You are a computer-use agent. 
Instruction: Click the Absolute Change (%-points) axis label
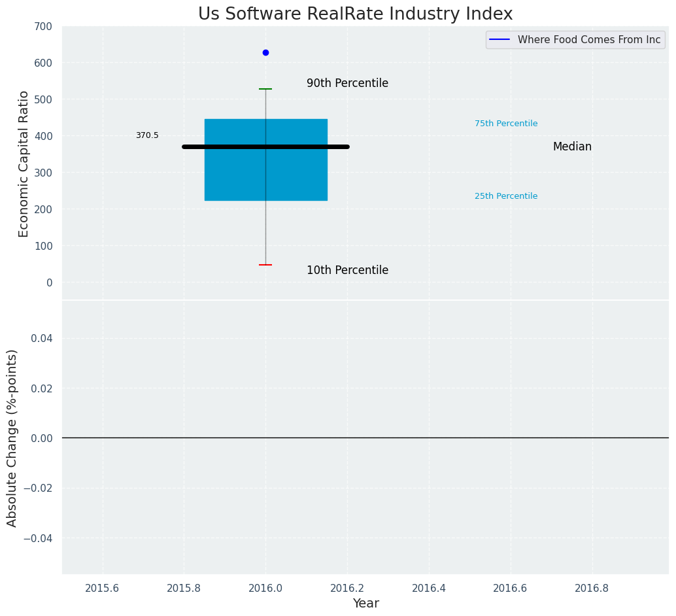[12, 437]
